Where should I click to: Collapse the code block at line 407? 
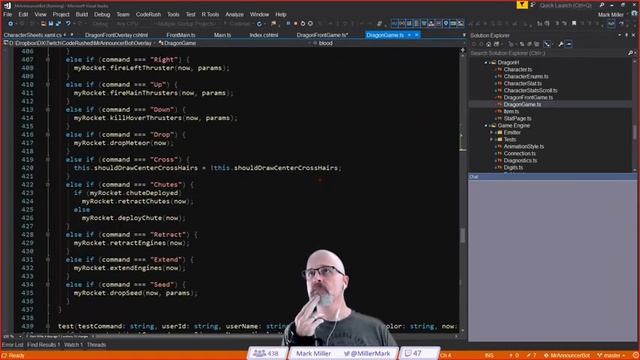[48, 60]
